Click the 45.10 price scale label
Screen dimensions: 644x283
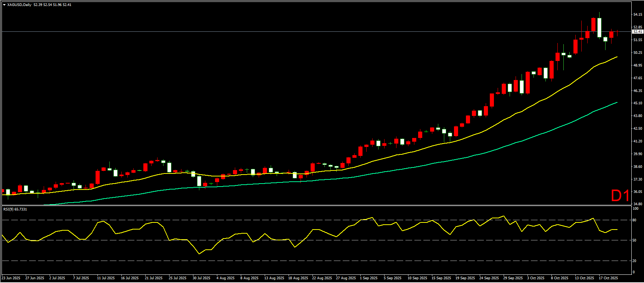click(x=638, y=103)
